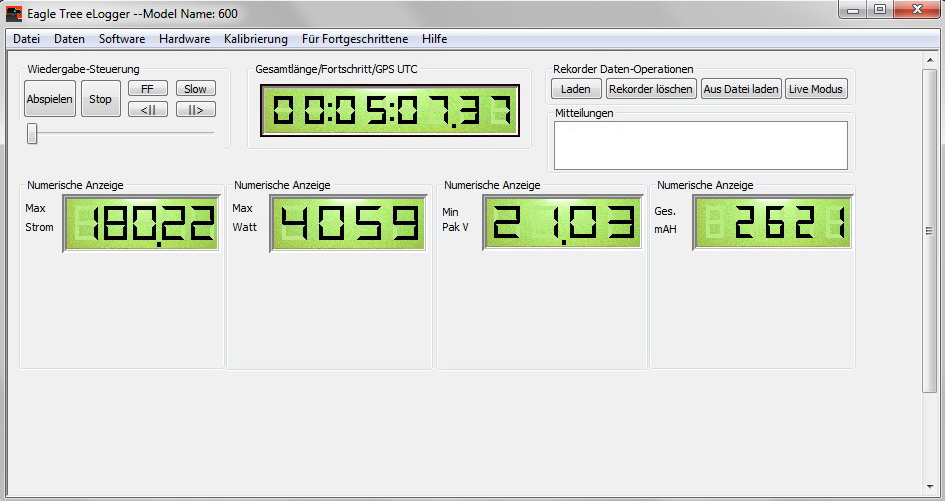Click the Gesamtlänge time display 00:05:07.37
Viewport: 945px width, 501px height.
point(389,110)
